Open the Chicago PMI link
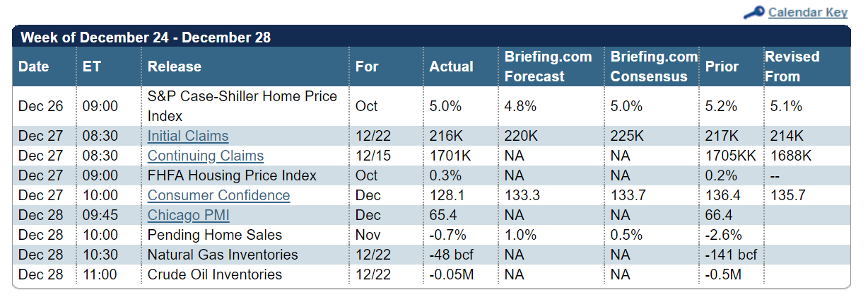 (188, 215)
